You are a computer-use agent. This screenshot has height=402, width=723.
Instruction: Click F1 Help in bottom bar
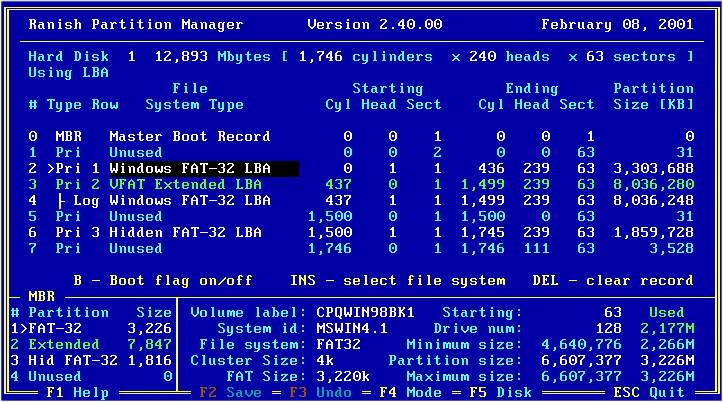coord(79,393)
